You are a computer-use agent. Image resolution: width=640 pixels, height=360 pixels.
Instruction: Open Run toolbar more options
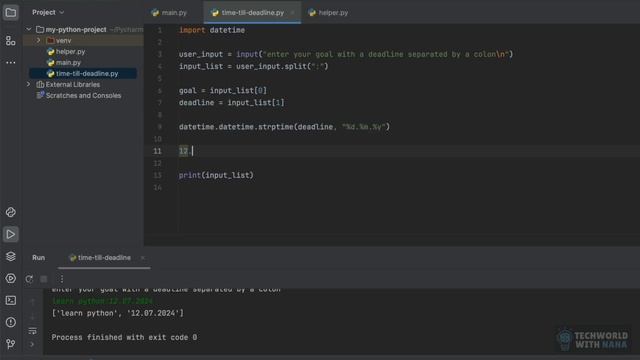coord(62,279)
